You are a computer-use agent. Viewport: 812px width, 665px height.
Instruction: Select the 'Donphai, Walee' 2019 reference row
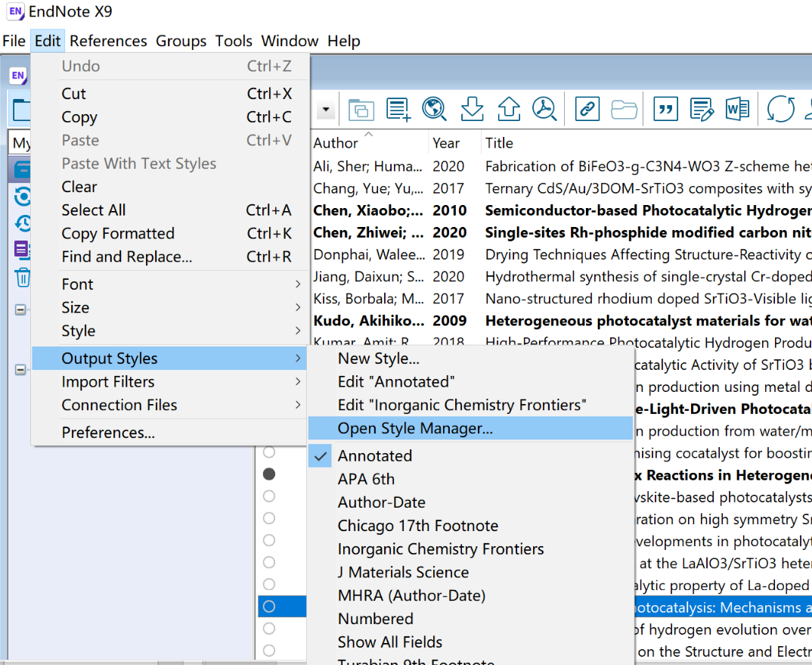point(561,254)
